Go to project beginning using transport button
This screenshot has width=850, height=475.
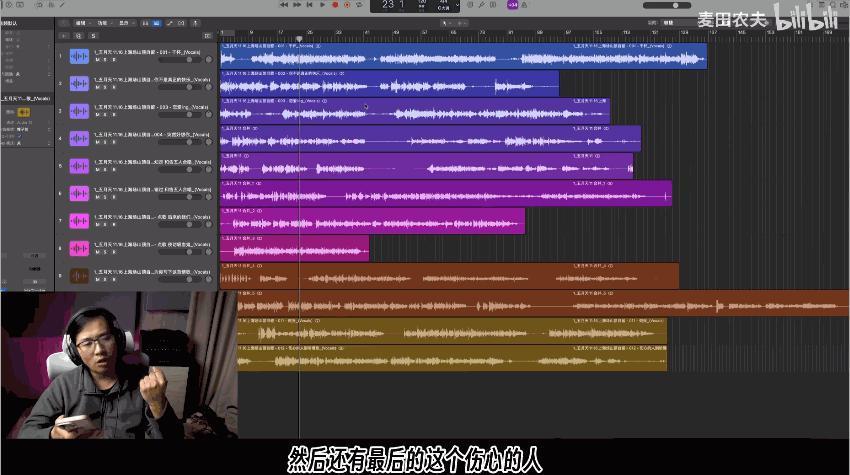click(x=310, y=4)
